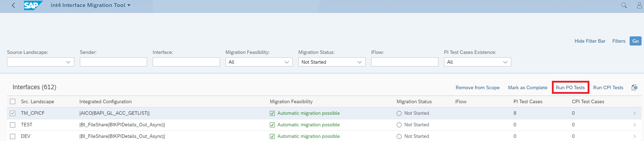The width and height of the screenshot is (644, 141).
Task: Click Hide Filter Bar link
Action: click(x=590, y=41)
